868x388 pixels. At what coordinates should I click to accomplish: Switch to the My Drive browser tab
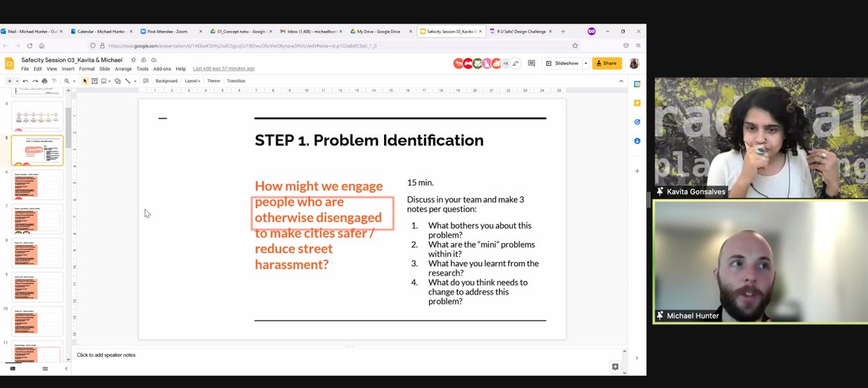(379, 32)
